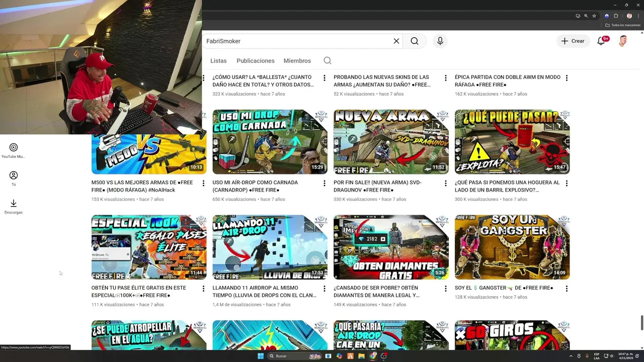
Task: Show hidden system tray icons
Action: (x=571, y=356)
